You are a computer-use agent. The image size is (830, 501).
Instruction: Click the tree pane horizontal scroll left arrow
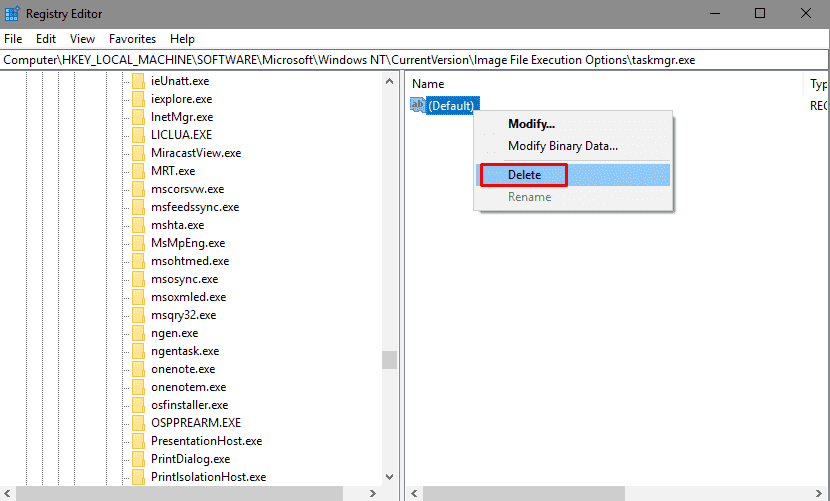tap(7, 494)
